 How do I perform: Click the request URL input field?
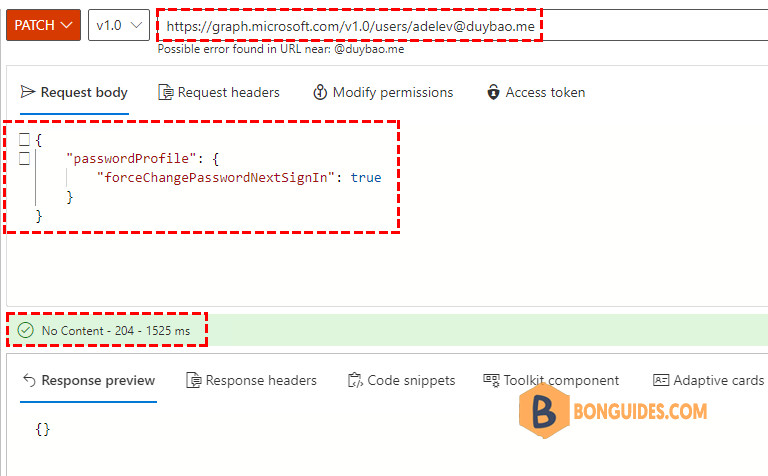point(460,25)
